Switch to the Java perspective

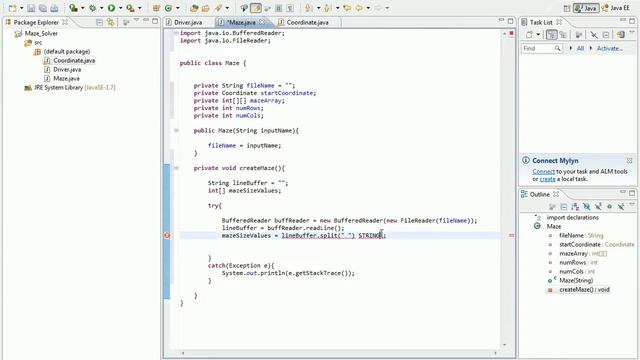pos(586,8)
